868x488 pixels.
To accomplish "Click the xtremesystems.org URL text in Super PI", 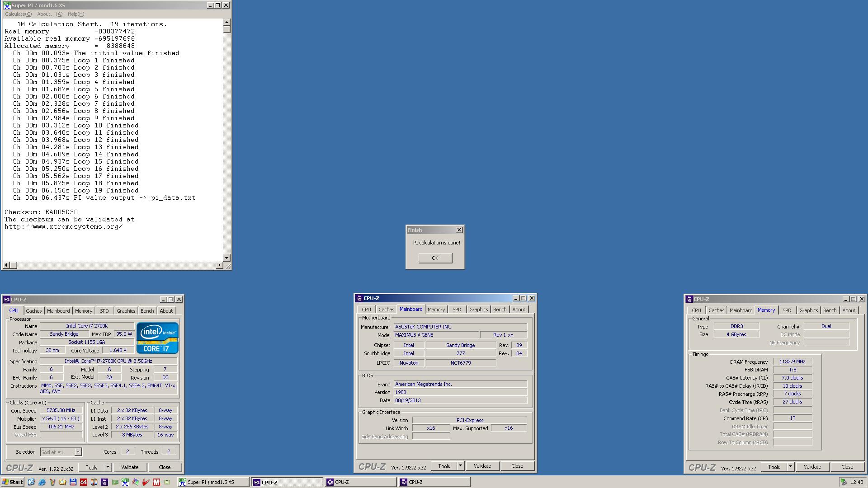I will (x=64, y=226).
